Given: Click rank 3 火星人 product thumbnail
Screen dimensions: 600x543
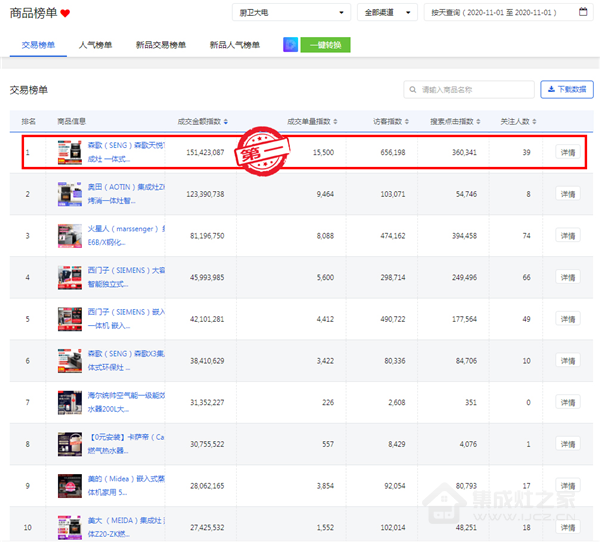Looking at the screenshot, I should pos(70,236).
